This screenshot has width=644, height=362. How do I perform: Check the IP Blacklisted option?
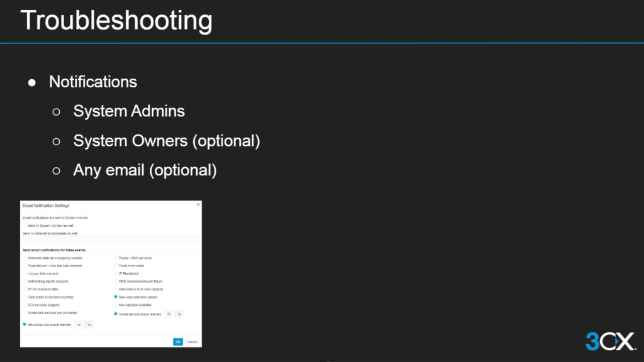116,273
